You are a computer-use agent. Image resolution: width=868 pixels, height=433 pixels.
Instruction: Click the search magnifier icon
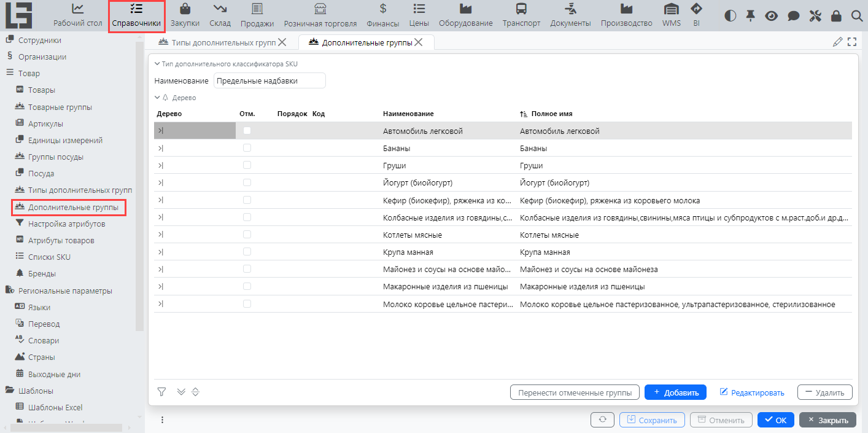click(x=857, y=16)
